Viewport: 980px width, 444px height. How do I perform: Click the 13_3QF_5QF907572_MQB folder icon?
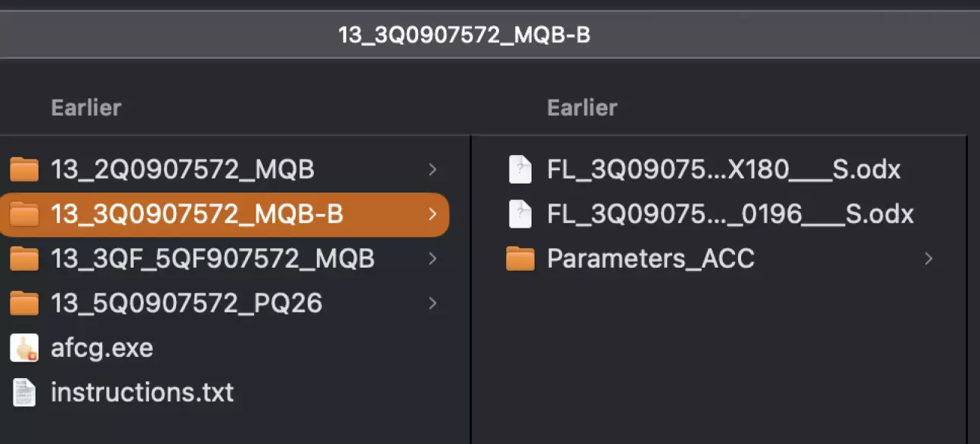click(24, 259)
